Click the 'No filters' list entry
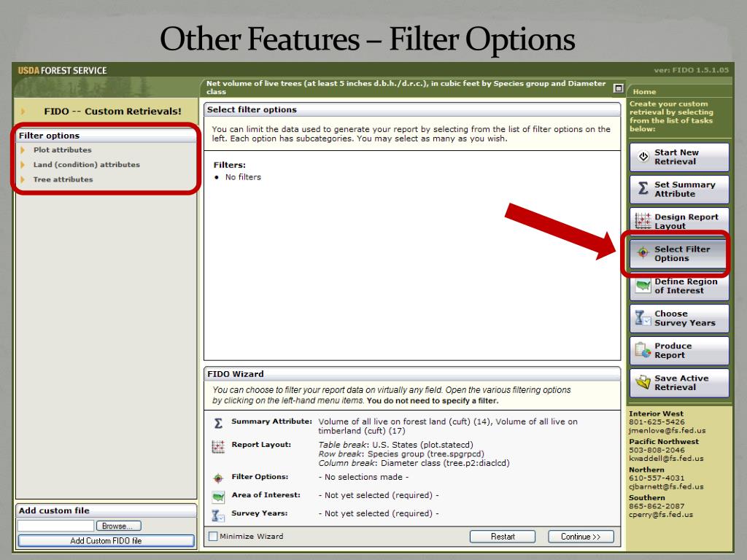 coord(243,177)
